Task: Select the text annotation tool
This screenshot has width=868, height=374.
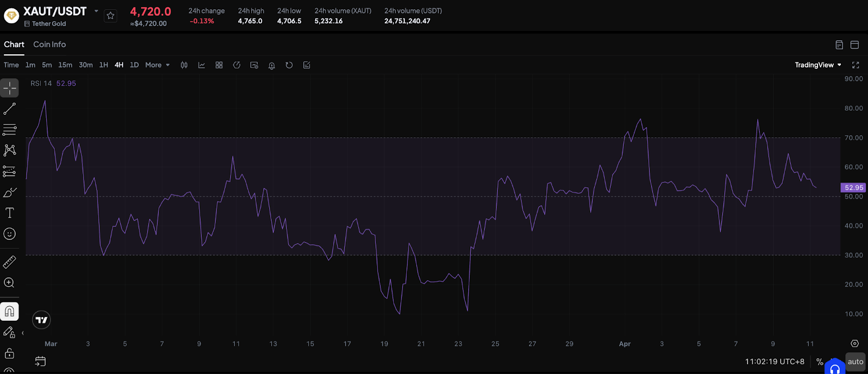Action: coord(10,213)
